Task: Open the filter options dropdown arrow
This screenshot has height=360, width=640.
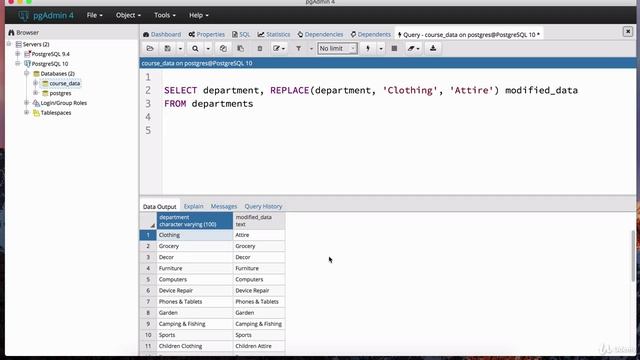Action: [311, 49]
